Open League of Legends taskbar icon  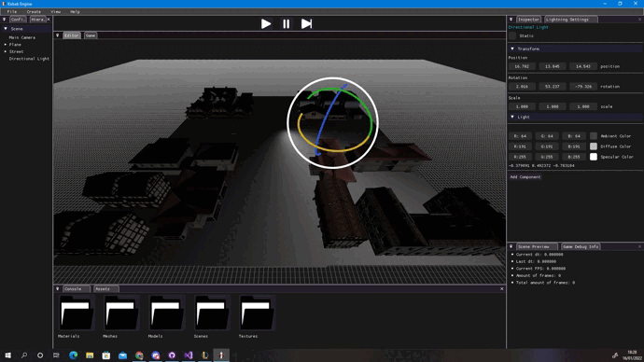[x=204, y=355]
